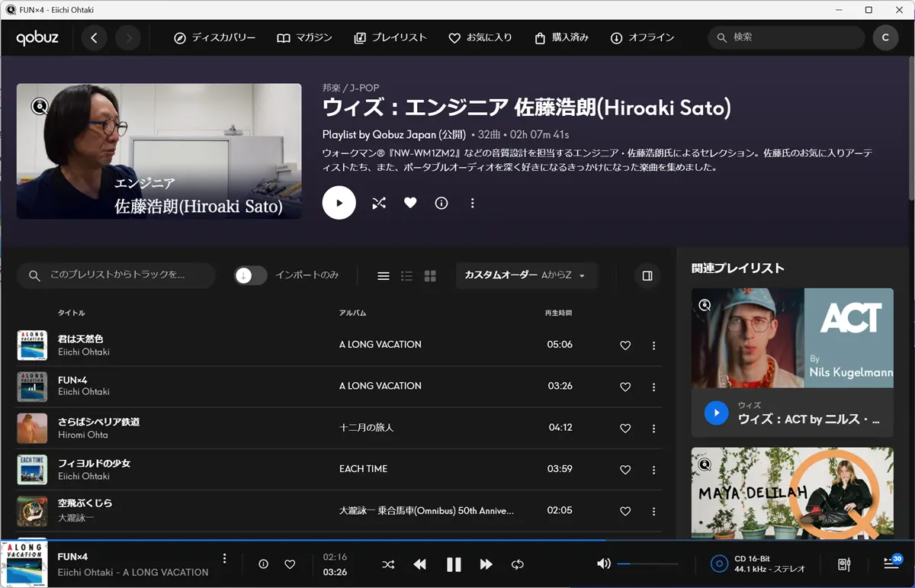Image resolution: width=915 pixels, height=588 pixels.
Task: Play the ウィズ：ACT related playlist
Action: pyautogui.click(x=716, y=413)
